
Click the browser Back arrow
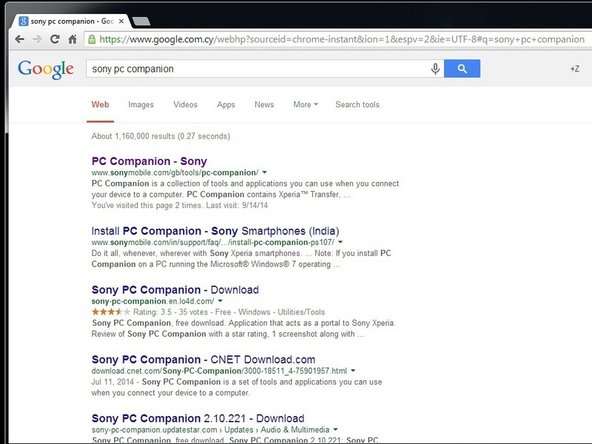click(20, 39)
